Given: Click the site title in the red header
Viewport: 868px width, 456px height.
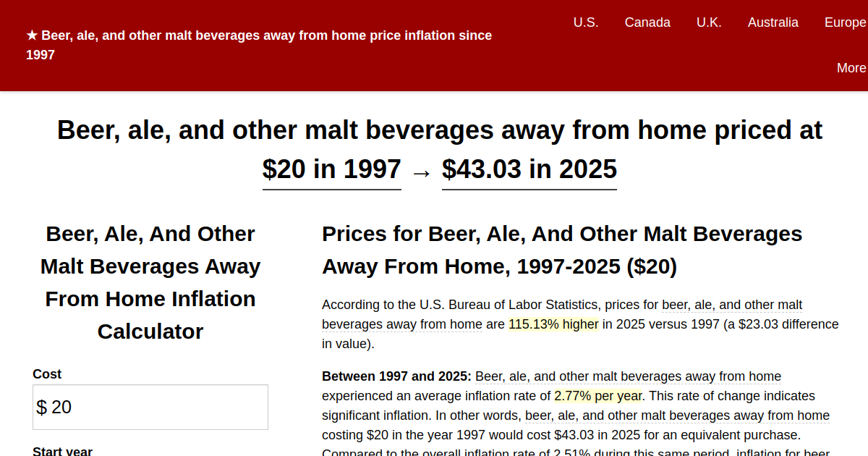Looking at the screenshot, I should [x=259, y=44].
